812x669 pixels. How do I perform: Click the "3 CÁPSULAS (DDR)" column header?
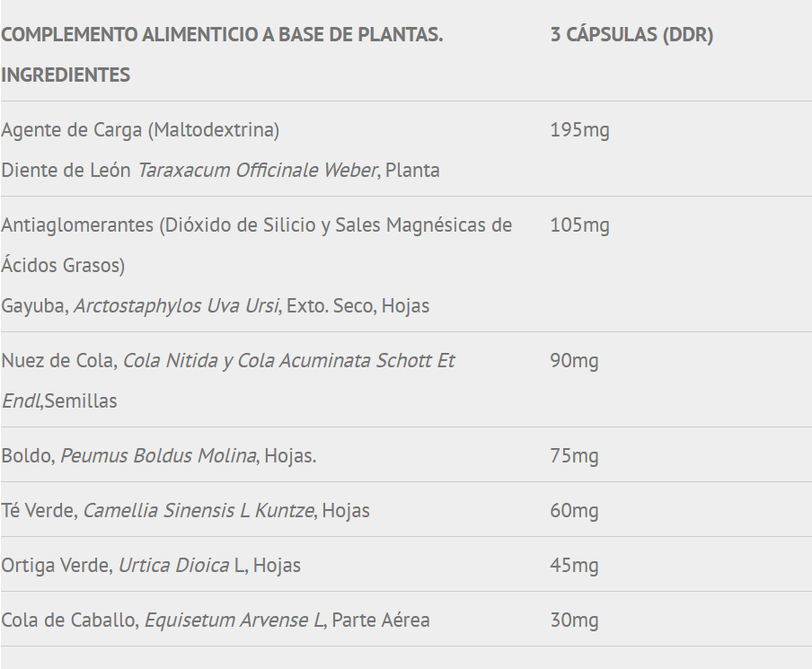pyautogui.click(x=631, y=35)
